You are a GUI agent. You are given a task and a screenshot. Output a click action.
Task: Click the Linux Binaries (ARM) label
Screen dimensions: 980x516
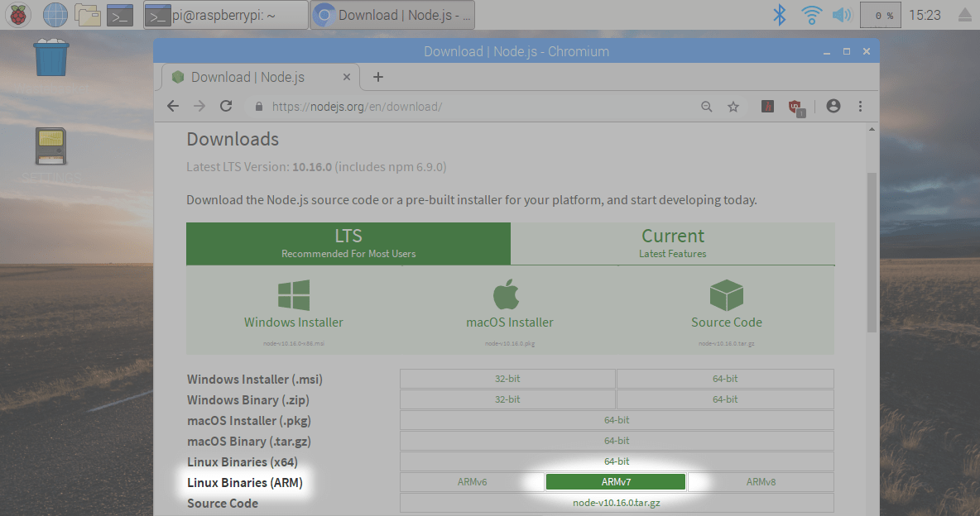[245, 482]
